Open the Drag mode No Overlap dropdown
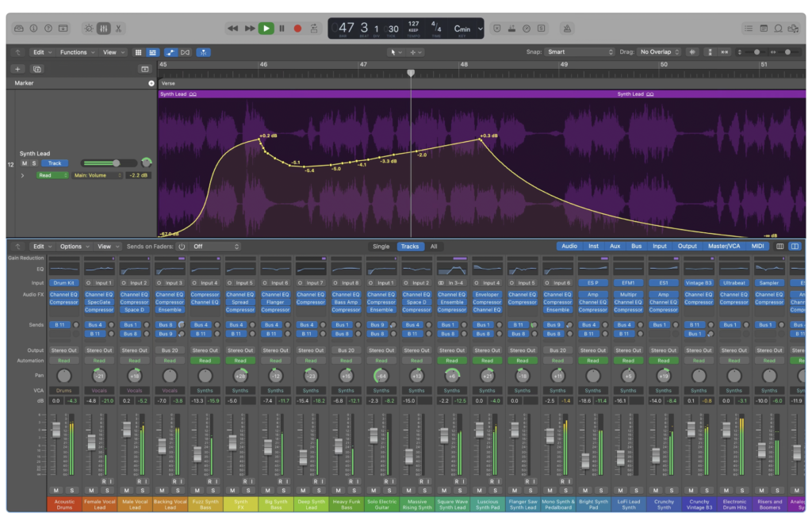Screen dimensions: 812x520 pos(660,52)
